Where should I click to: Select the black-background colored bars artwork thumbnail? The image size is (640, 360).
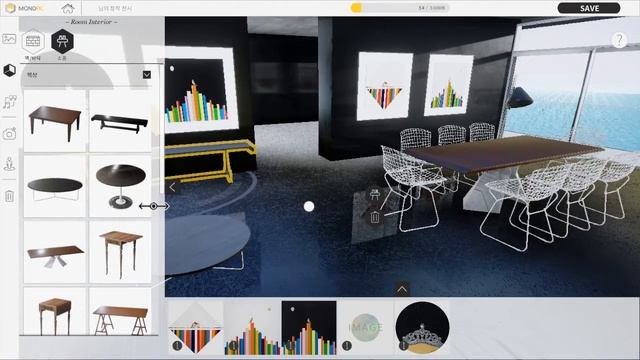[x=309, y=328]
